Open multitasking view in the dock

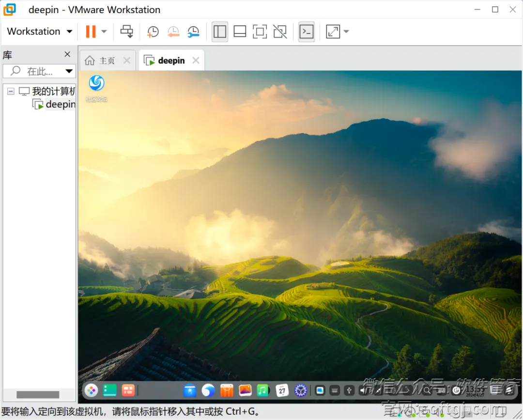tap(128, 390)
